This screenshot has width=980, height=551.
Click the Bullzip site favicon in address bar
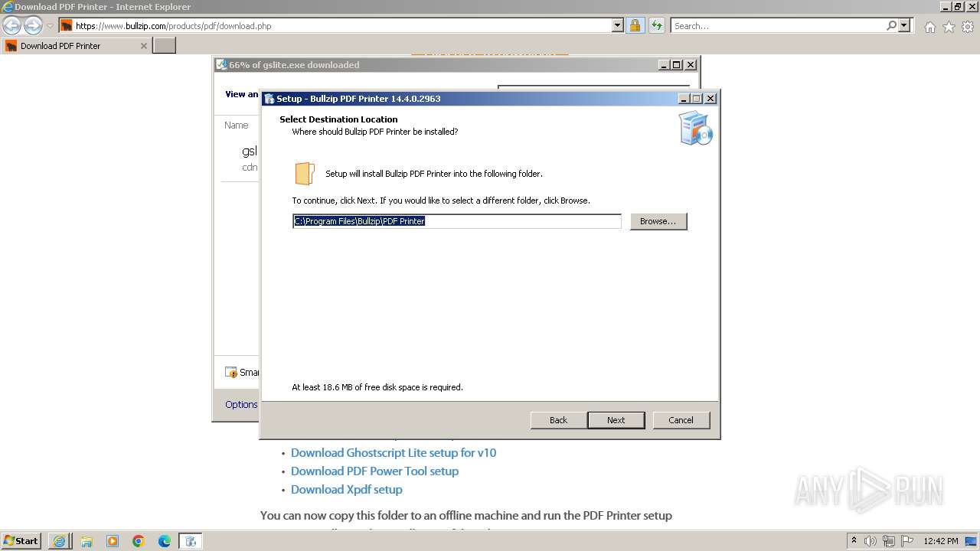[67, 25]
